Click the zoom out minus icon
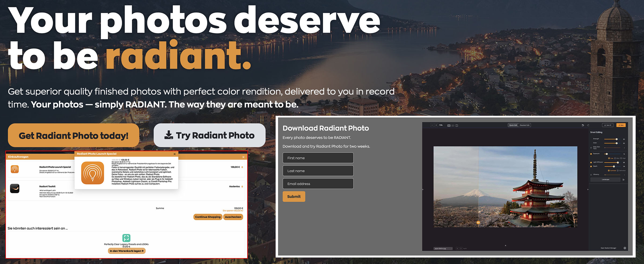Viewport: 644px width, 264px height. coord(432,125)
